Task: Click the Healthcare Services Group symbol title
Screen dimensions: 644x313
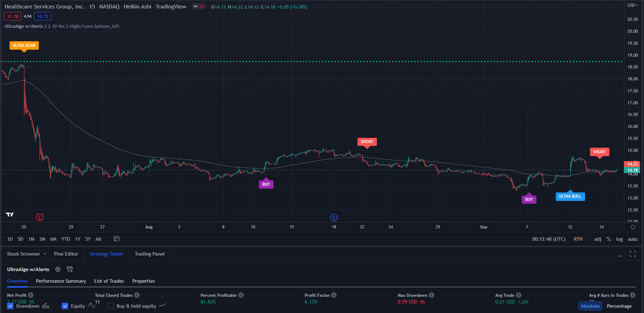Action: pos(43,6)
